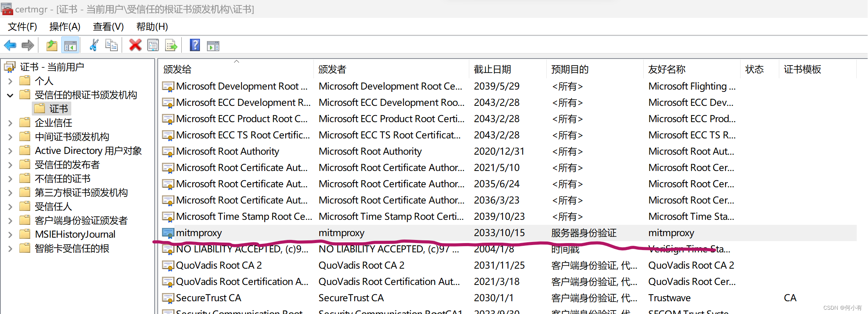Click the 证书 folder icon in the tree
Screen dimensions: 868x314
click(40, 109)
